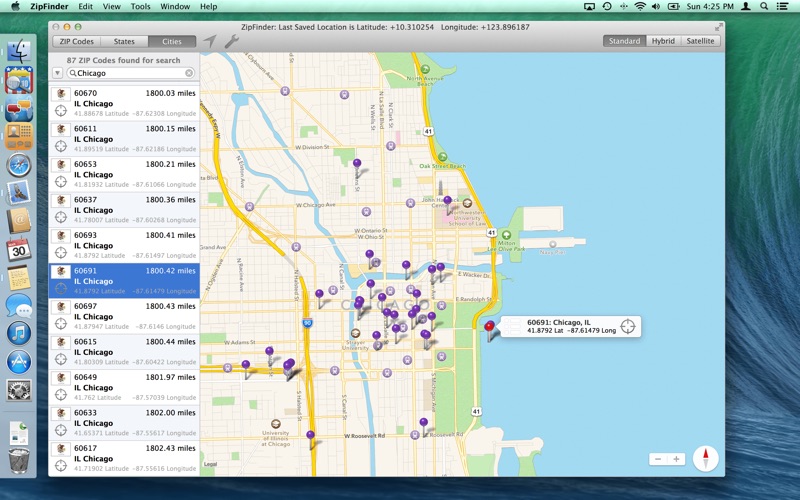Open Calendar from the Dock
Viewport: 800px width, 500px height.
point(19,249)
